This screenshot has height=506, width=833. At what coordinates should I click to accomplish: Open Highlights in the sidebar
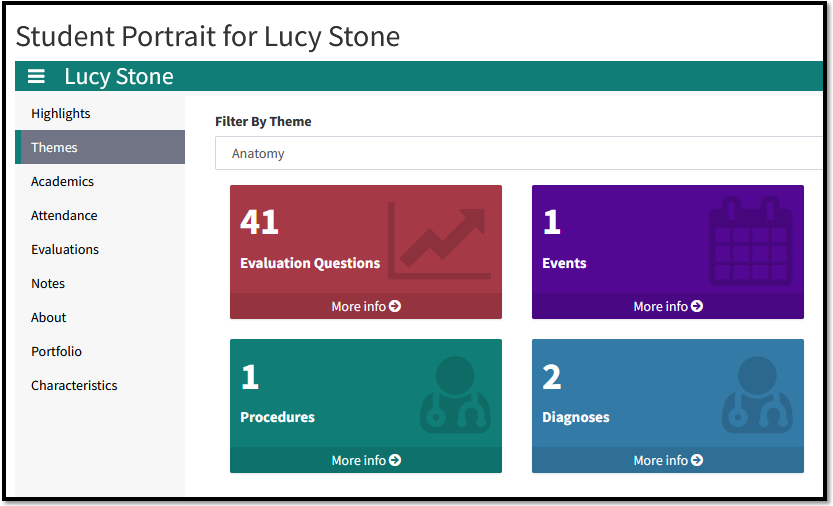(100, 113)
